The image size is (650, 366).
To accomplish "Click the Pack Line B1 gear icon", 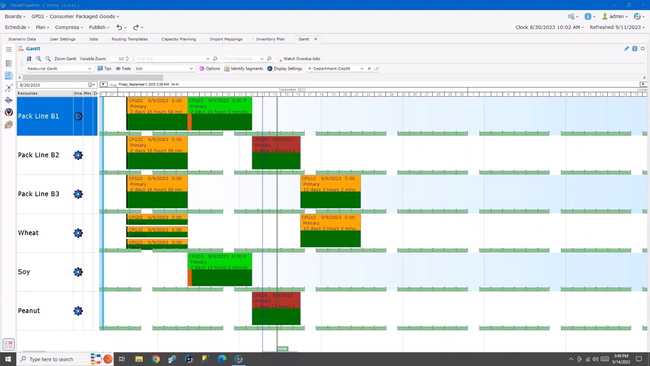I will coord(78,116).
